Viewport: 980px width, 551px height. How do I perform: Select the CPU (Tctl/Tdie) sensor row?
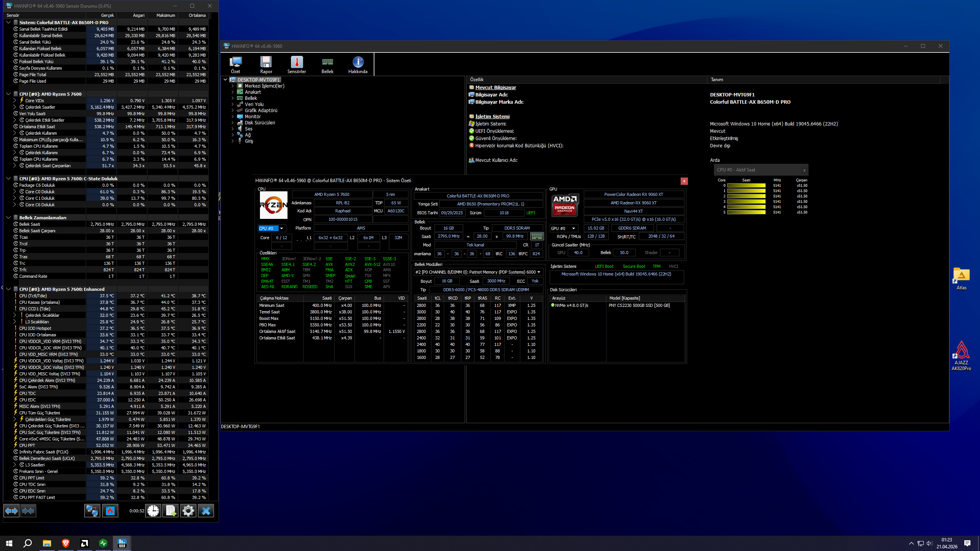106,296
